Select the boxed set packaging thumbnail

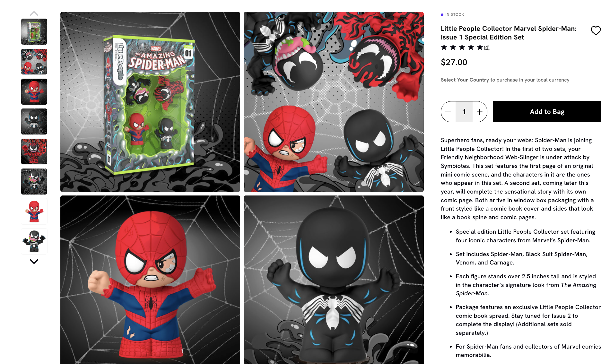pos(34,31)
